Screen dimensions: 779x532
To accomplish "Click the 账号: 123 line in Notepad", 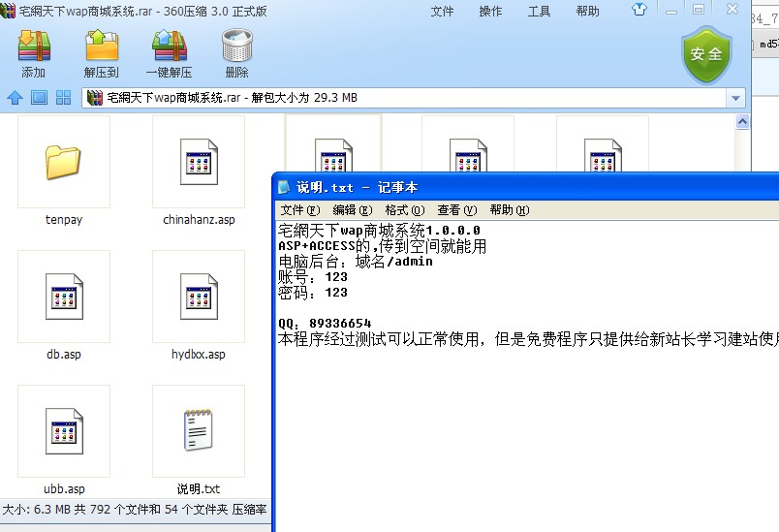I will (313, 277).
